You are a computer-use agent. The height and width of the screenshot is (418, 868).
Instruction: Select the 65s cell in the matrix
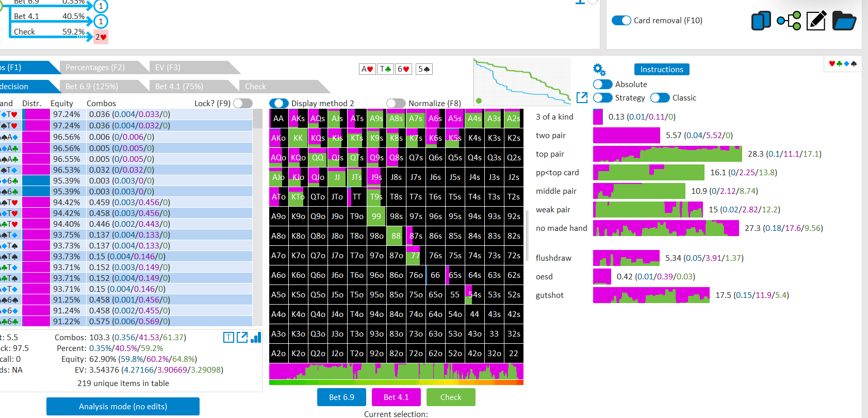[455, 275]
